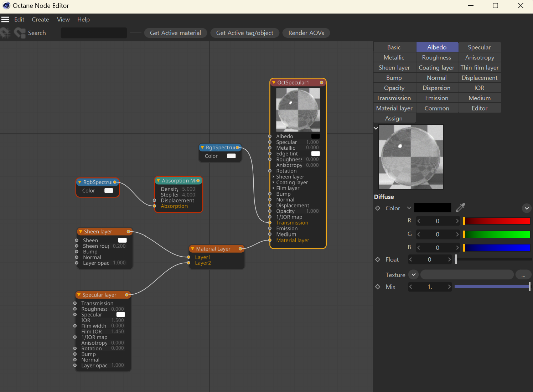Collapse the Sheen layer node
This screenshot has height=392, width=533.
(81, 232)
